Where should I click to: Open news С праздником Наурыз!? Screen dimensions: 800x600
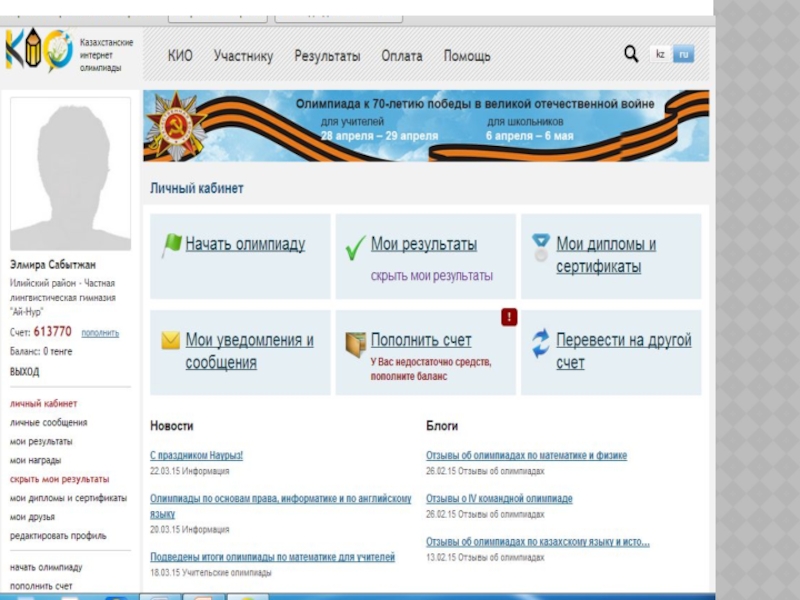click(196, 455)
